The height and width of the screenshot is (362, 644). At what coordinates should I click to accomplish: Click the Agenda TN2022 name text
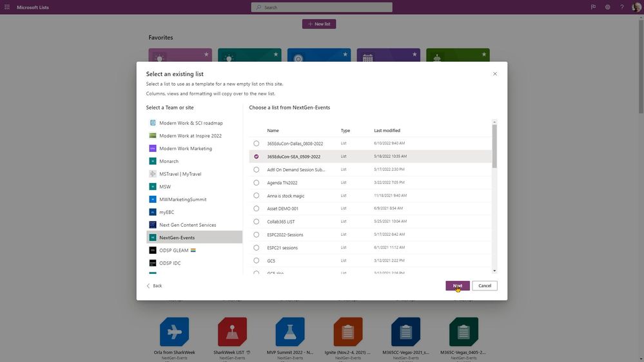pos(282,183)
